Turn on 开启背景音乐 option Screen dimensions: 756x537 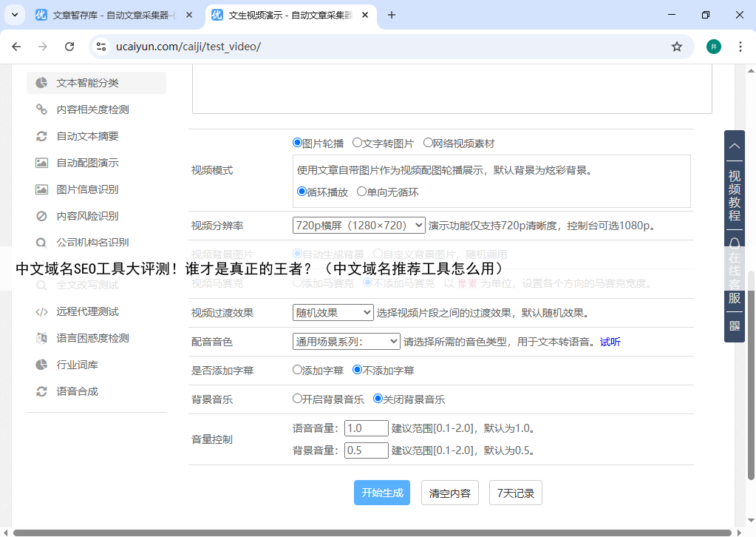point(298,399)
